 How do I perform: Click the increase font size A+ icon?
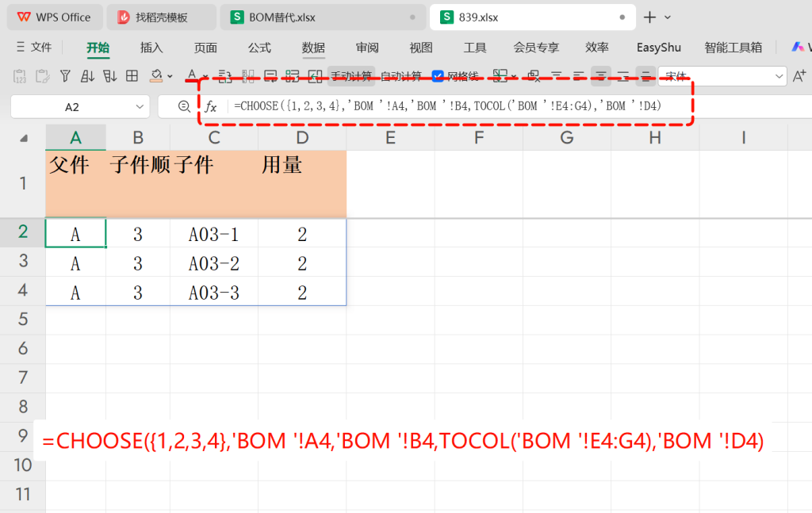[799, 77]
